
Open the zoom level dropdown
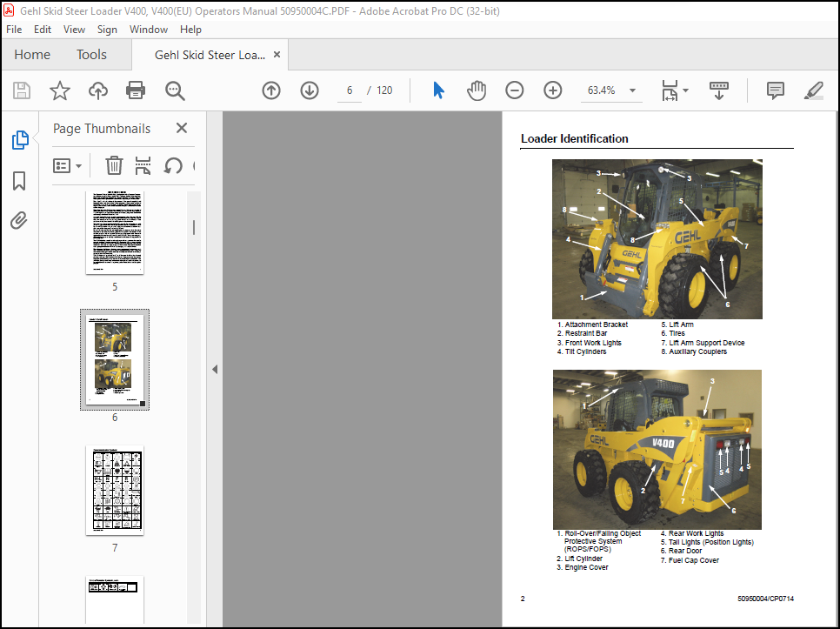point(632,90)
